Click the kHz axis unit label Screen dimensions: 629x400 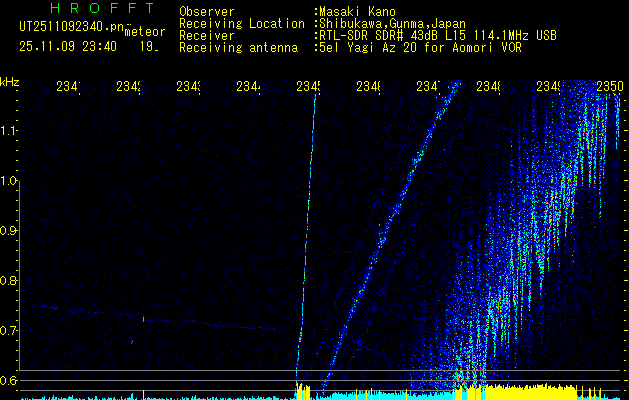(x=10, y=80)
